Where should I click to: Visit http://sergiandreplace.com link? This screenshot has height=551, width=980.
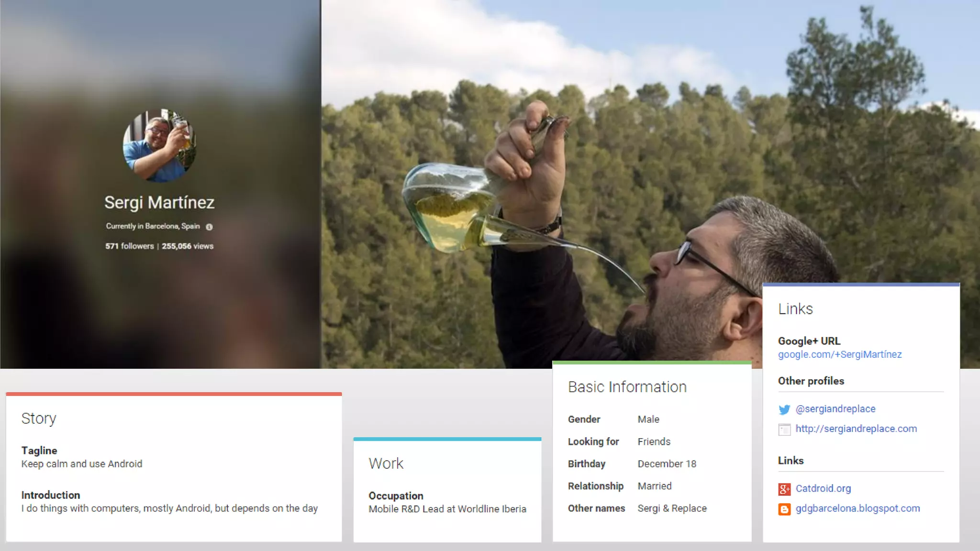pyautogui.click(x=856, y=429)
